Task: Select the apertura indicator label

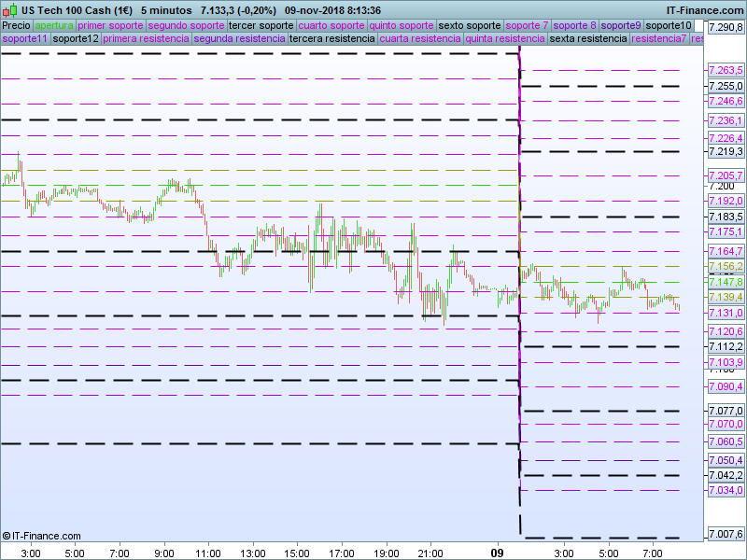Action: click(x=54, y=25)
